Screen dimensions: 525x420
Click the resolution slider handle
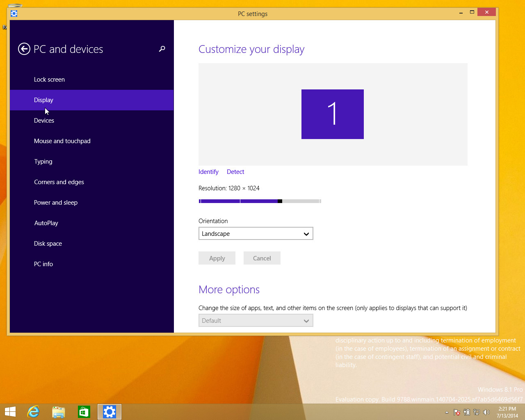pyautogui.click(x=280, y=201)
